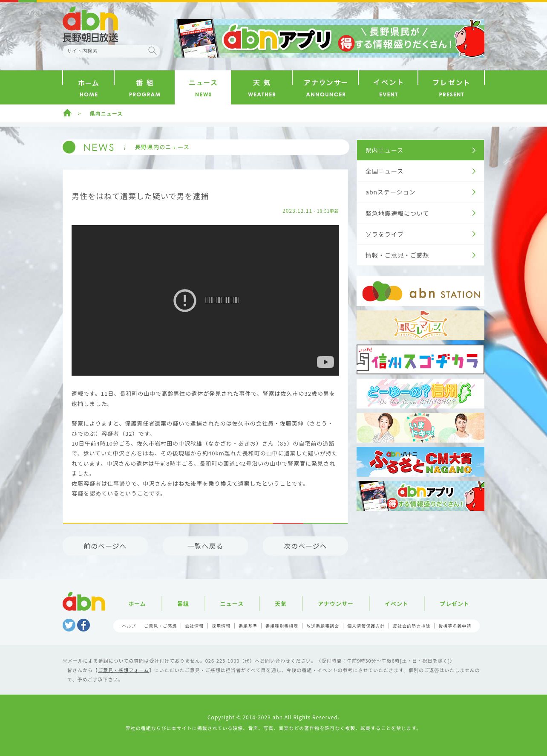
Task: Open the イベント EVENT menu tab
Action: coord(389,87)
